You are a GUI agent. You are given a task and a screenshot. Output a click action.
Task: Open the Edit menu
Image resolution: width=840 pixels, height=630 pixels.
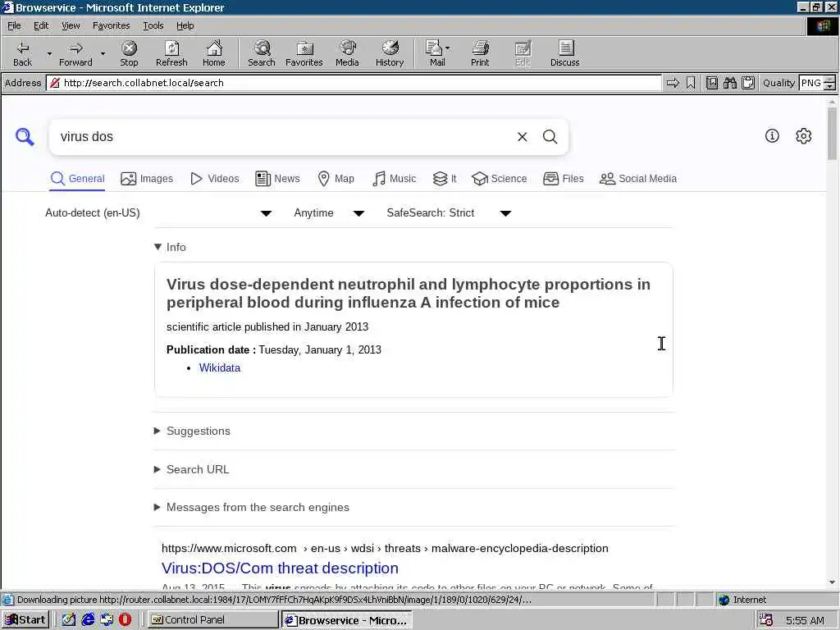[41, 25]
